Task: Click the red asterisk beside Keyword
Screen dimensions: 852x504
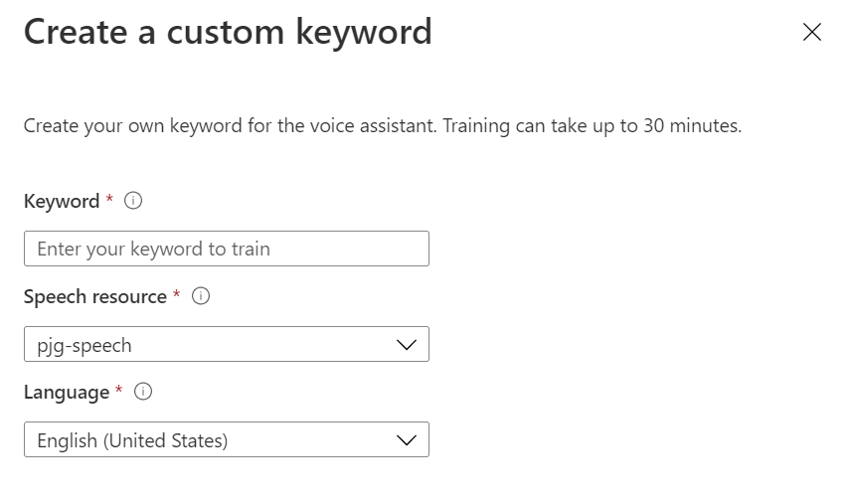Action: (109, 199)
